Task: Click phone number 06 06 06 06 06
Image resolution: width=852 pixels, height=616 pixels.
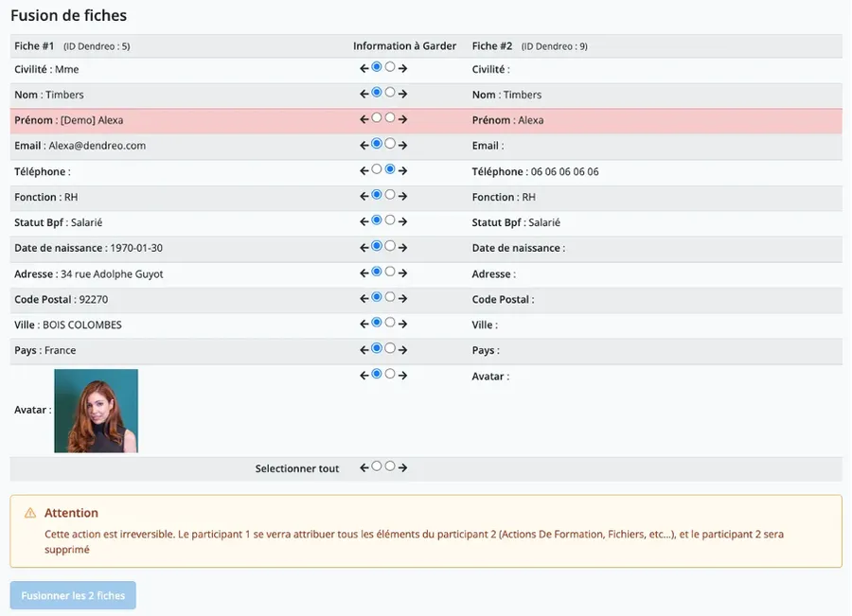Action: (564, 171)
